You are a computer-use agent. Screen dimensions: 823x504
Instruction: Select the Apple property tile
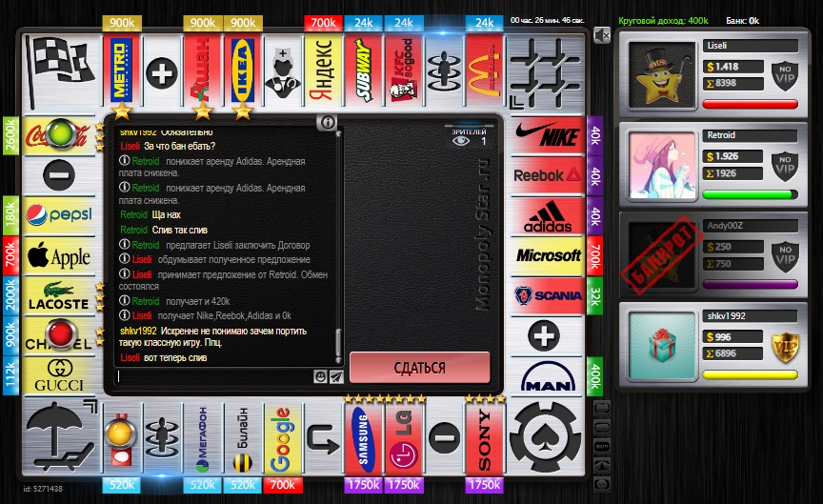(x=59, y=256)
